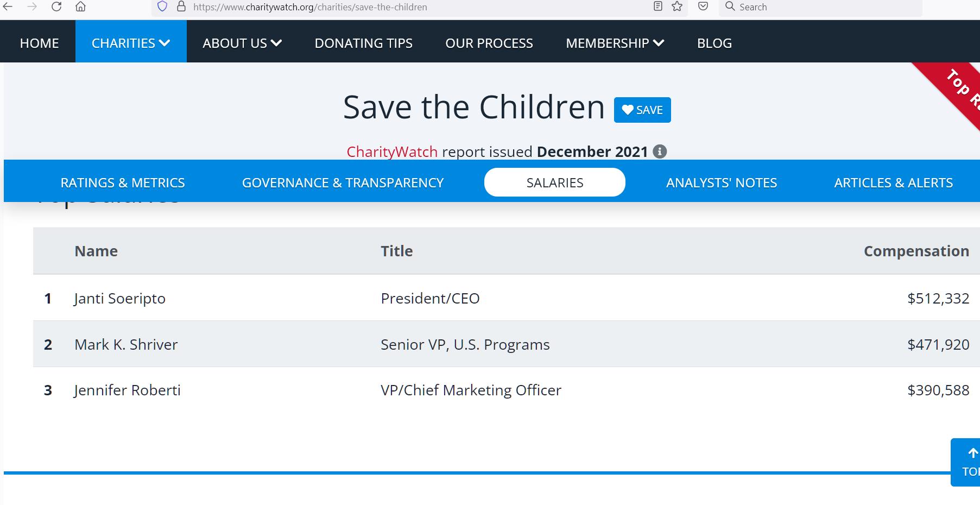Focus the browser Search field

820,7
